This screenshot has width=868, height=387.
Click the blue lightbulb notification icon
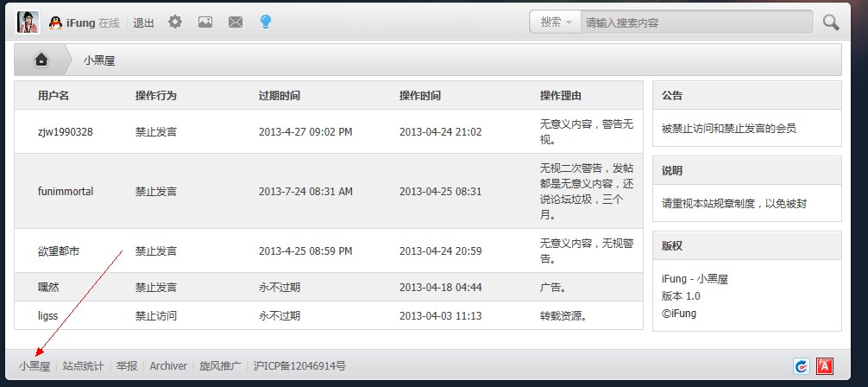pos(266,22)
